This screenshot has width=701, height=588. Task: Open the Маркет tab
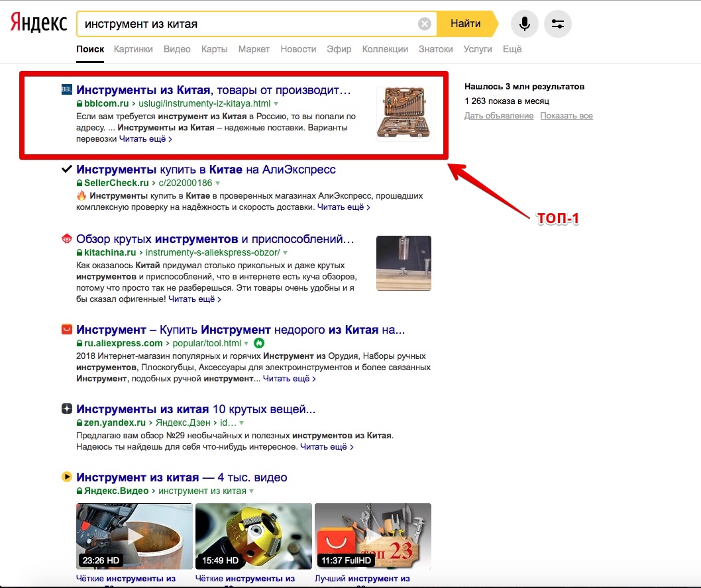pos(254,49)
